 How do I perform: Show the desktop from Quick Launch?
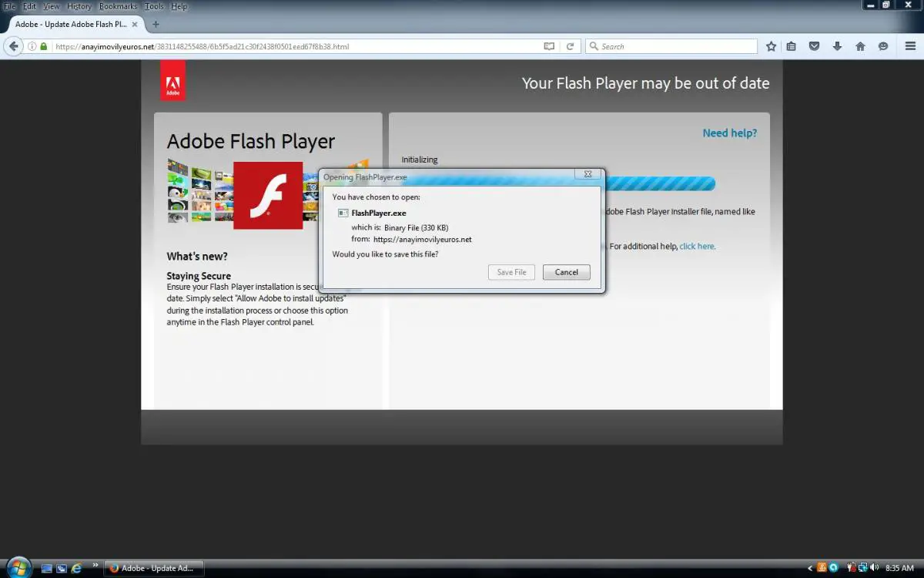[47, 568]
